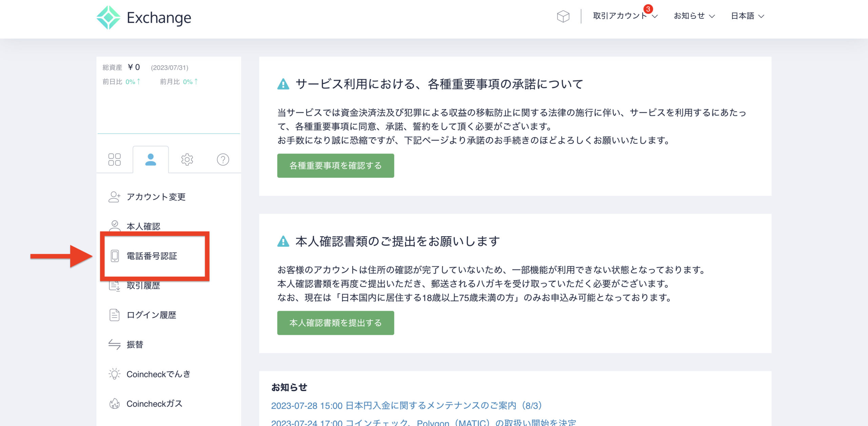
Task: Click 本人確認書類を提出する button
Action: pos(335,323)
